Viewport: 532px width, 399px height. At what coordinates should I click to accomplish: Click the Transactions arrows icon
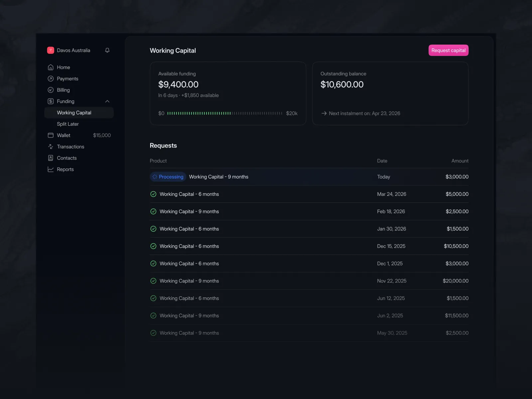click(x=51, y=147)
